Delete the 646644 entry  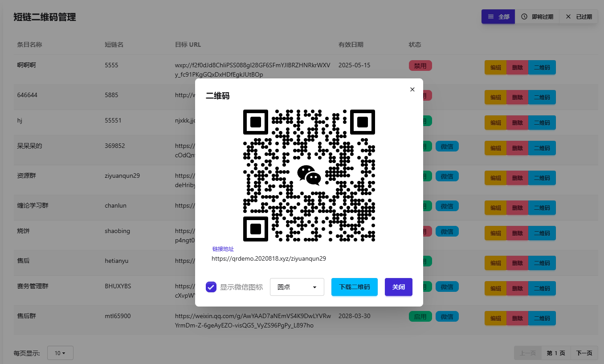[x=517, y=97]
